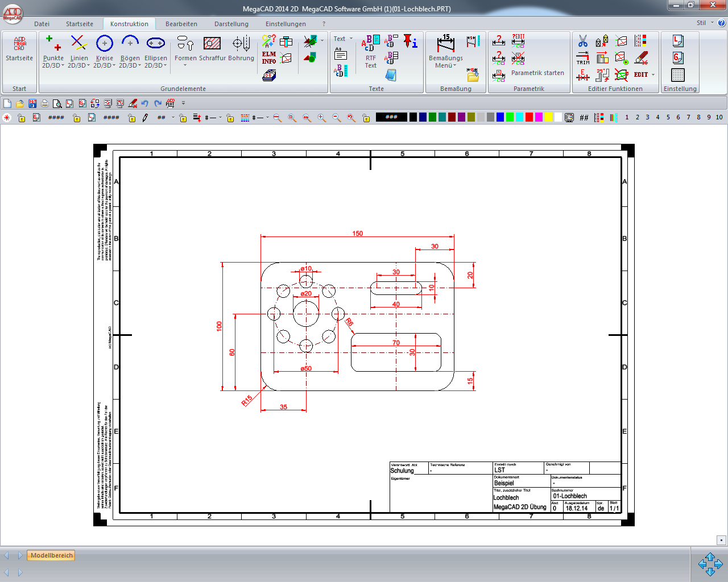
Task: Pick the yellow color swatch
Action: pos(548,117)
